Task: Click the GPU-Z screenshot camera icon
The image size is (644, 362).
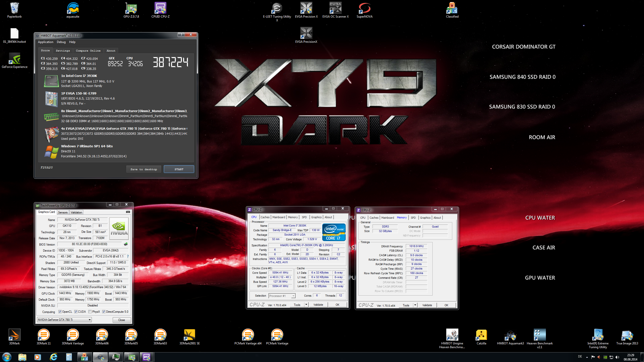Action: click(x=128, y=212)
